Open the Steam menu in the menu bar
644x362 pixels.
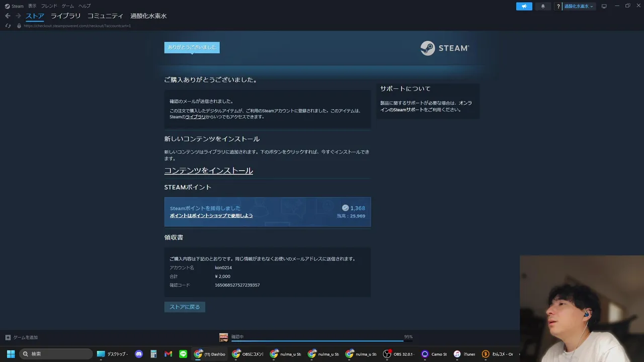[14, 6]
